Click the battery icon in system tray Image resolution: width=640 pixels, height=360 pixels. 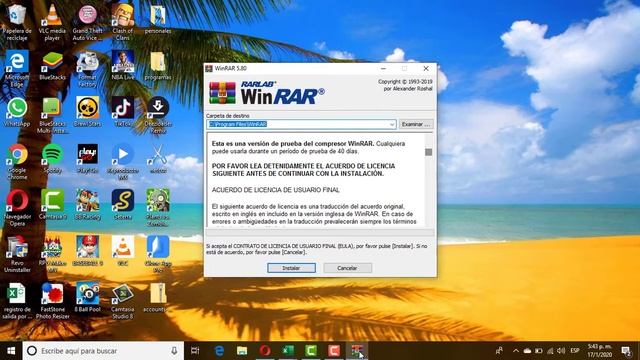coord(539,351)
